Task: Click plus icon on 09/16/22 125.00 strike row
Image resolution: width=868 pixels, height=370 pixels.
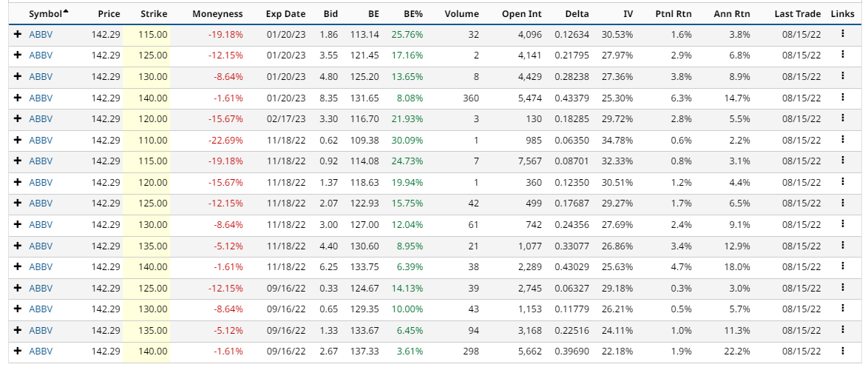Action: pyautogui.click(x=17, y=288)
